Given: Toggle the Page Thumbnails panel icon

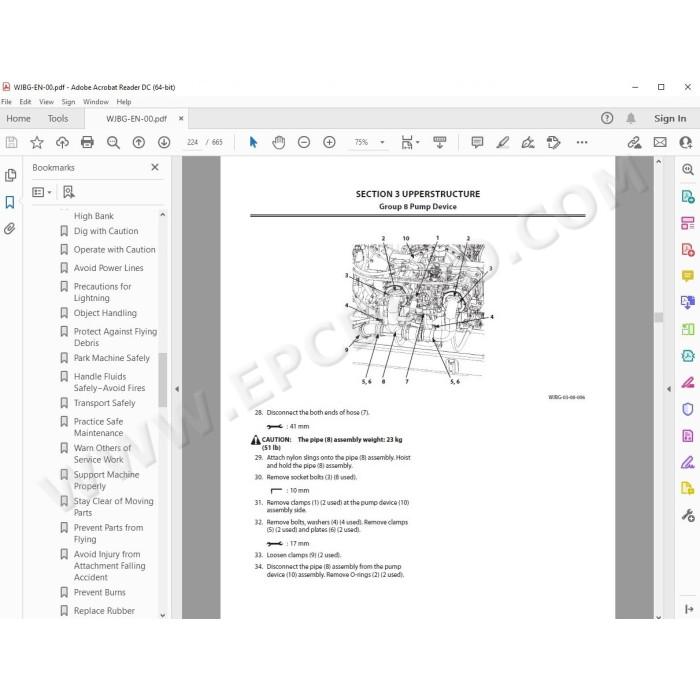Looking at the screenshot, I should (10, 175).
